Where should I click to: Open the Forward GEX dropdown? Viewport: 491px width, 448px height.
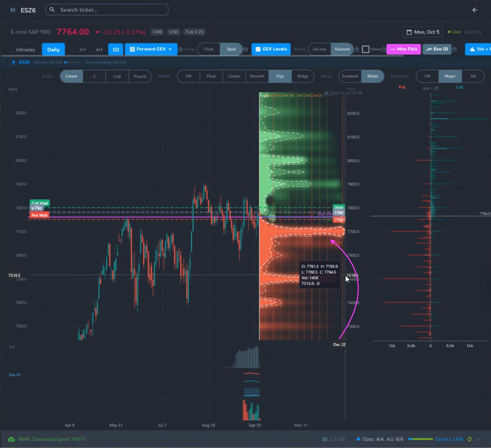click(x=151, y=49)
